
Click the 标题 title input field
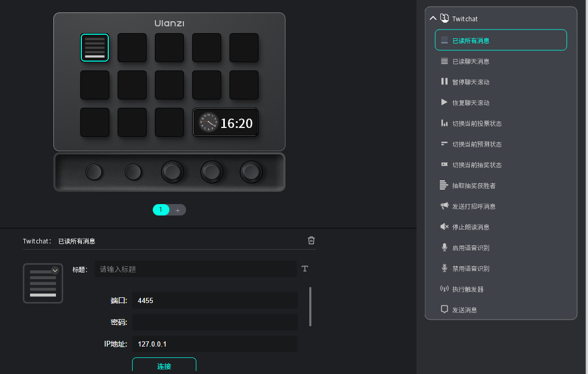pyautogui.click(x=195, y=269)
